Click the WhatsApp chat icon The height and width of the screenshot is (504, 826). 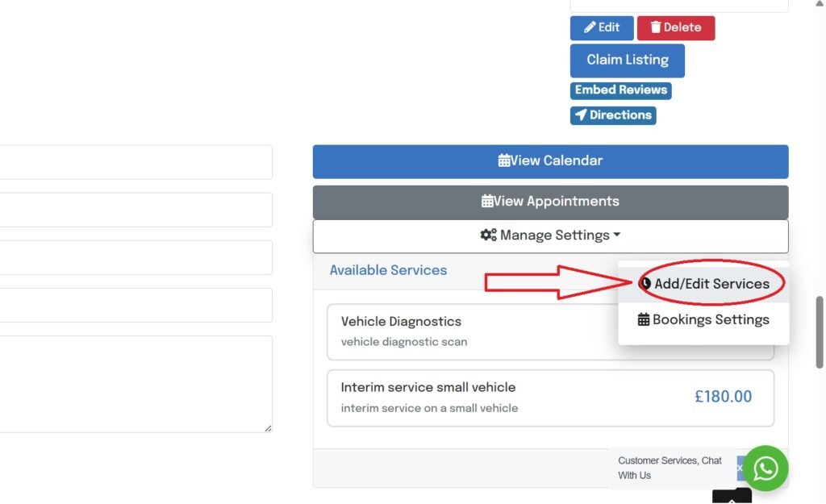tap(766, 469)
